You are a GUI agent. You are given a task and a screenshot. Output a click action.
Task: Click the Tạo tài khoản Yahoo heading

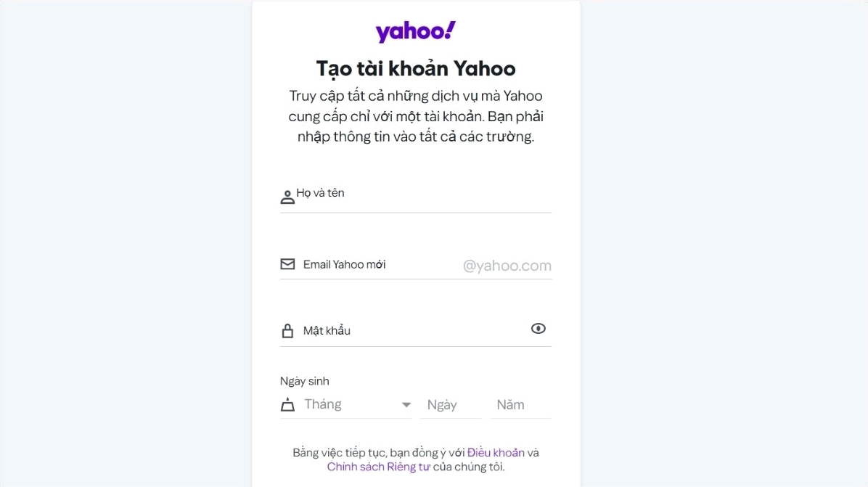coord(415,68)
